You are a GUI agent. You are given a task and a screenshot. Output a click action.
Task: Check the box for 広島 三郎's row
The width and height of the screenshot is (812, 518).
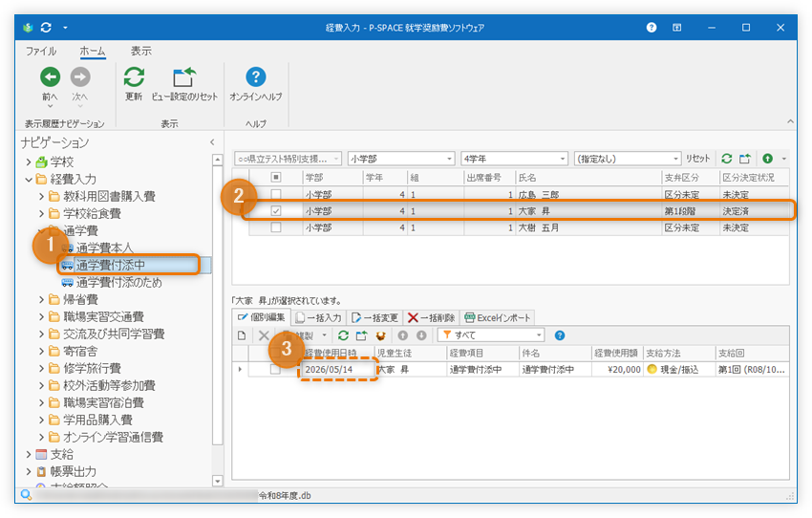[x=276, y=193]
